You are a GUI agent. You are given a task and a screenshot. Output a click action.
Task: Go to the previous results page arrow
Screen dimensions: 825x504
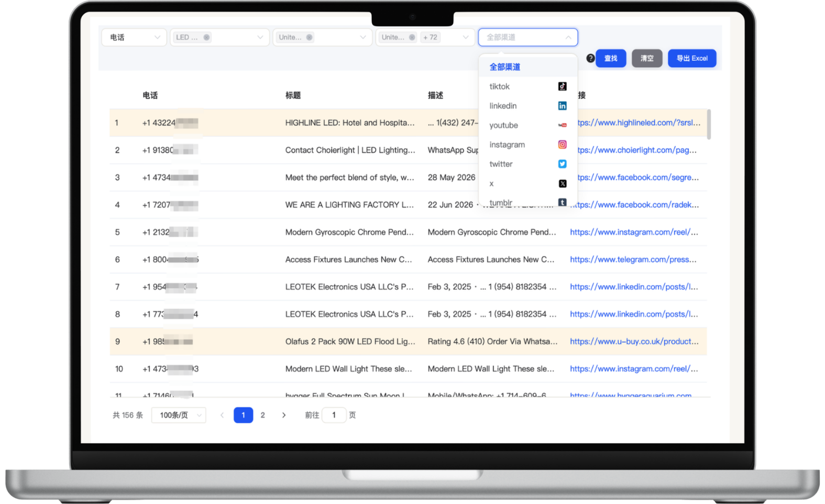click(x=222, y=415)
